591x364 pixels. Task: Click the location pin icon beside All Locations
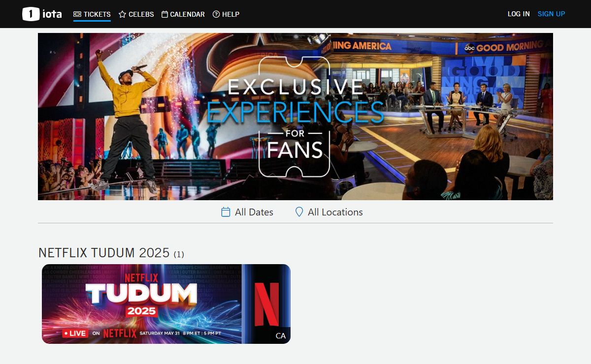coord(299,212)
